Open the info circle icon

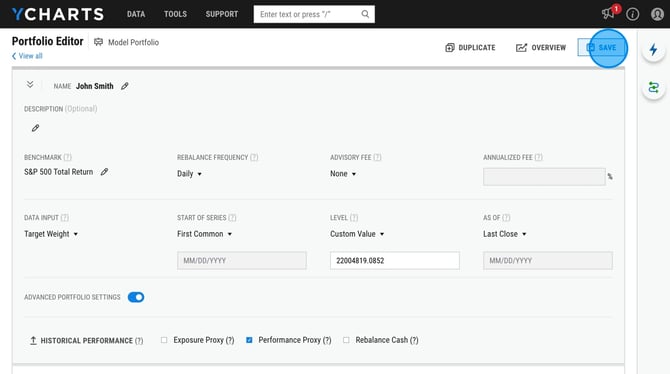[x=632, y=14]
